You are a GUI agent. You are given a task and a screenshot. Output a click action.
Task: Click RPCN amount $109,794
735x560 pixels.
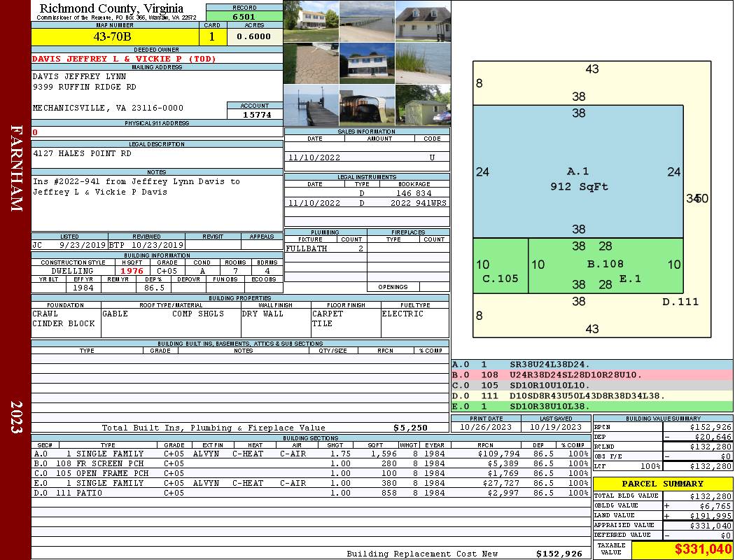click(x=498, y=454)
